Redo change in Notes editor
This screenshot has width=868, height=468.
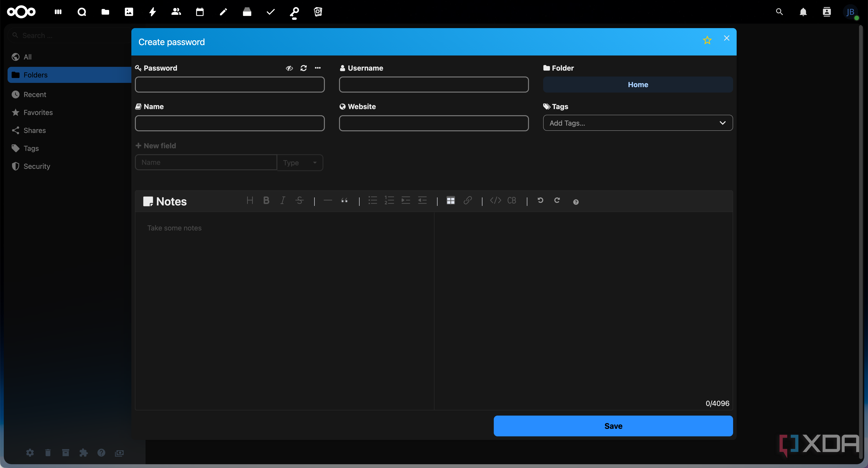pos(557,201)
